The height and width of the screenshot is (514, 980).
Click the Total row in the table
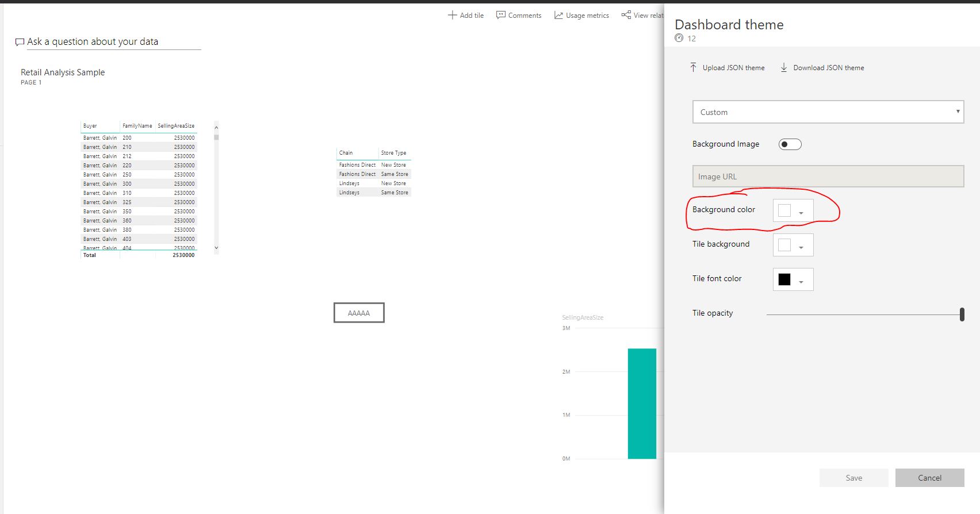pos(139,255)
